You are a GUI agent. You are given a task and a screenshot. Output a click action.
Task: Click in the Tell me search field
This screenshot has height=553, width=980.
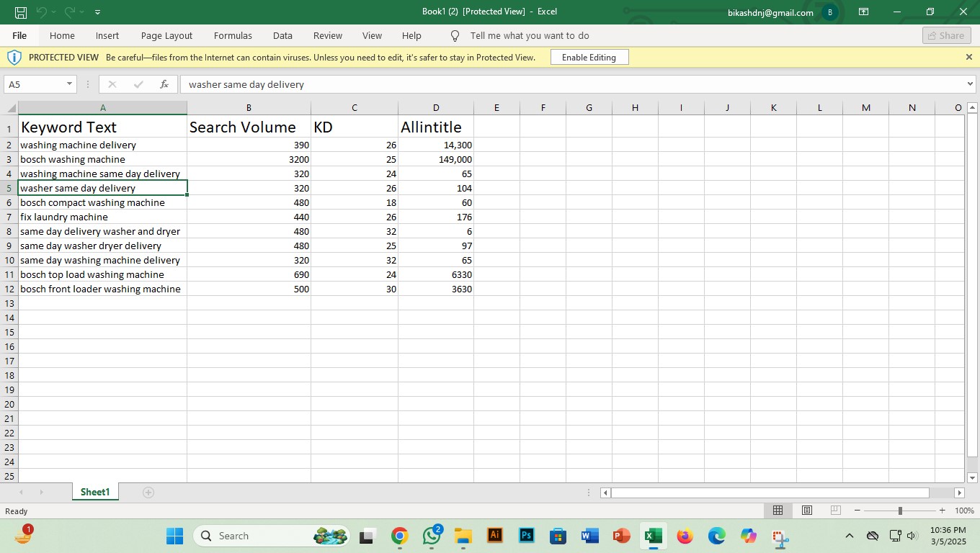click(530, 36)
